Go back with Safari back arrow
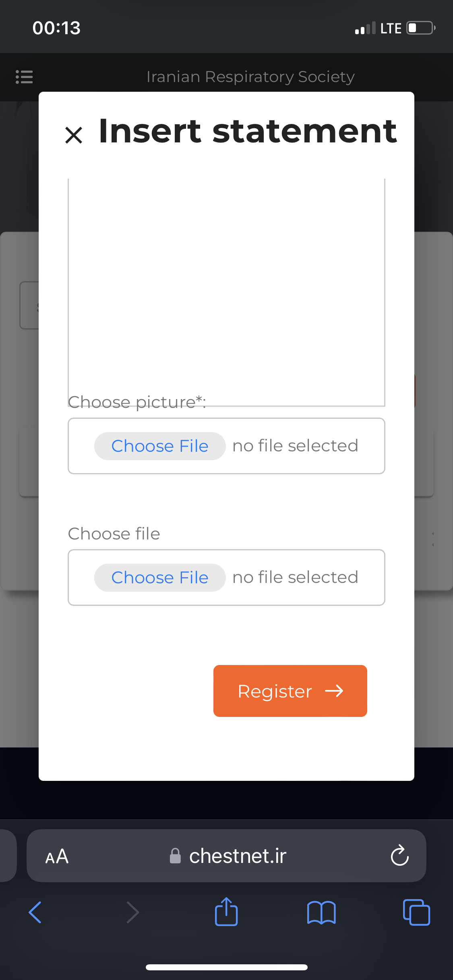This screenshot has width=453, height=980. pyautogui.click(x=35, y=912)
